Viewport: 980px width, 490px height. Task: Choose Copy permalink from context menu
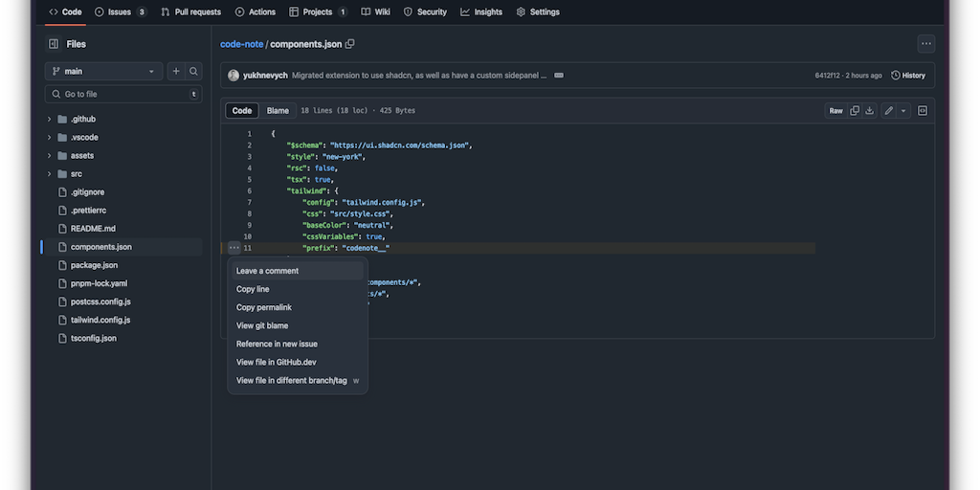[x=264, y=307]
